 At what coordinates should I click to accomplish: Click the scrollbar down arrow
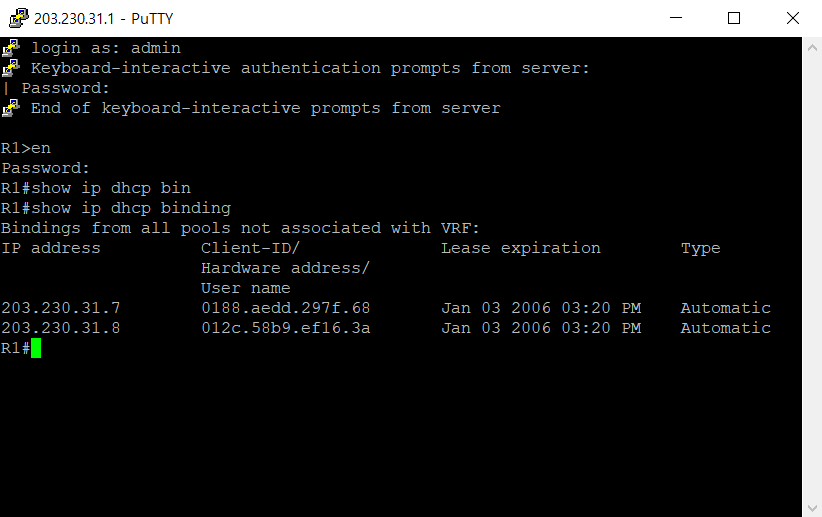(x=812, y=508)
